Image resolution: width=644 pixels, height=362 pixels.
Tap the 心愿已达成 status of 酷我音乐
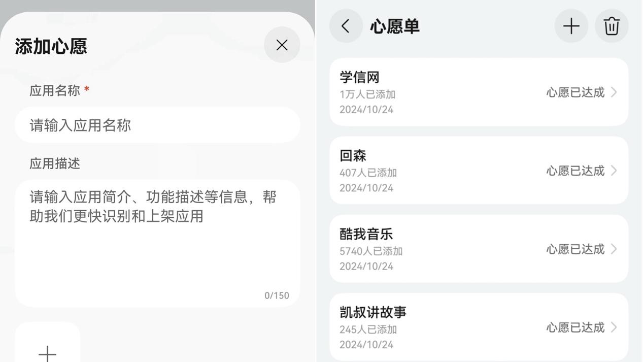(575, 248)
